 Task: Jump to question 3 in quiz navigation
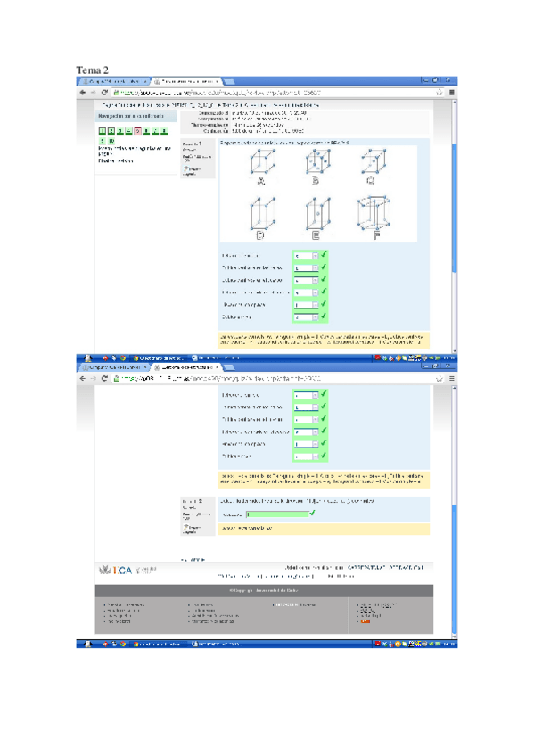(x=120, y=131)
